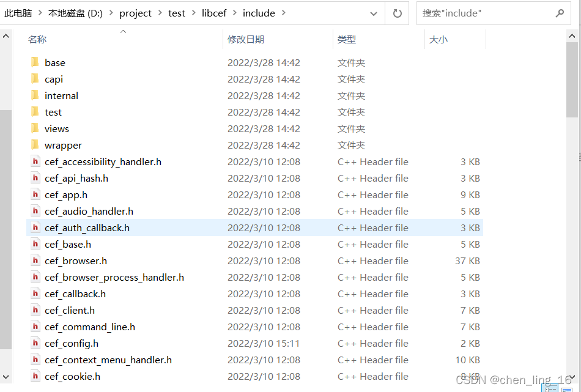
Task: Click the cef_browser.h header file icon
Action: [35, 261]
